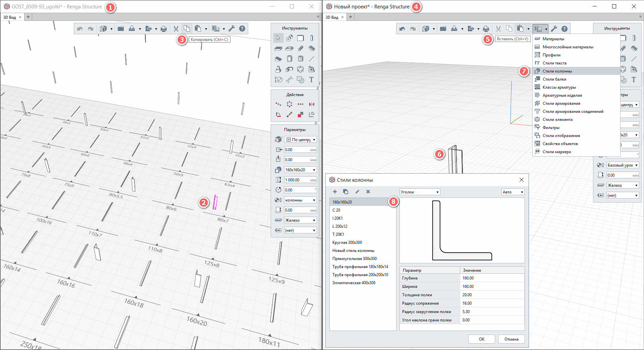Click L-profile preview thumbnail in dialog

coord(462,230)
